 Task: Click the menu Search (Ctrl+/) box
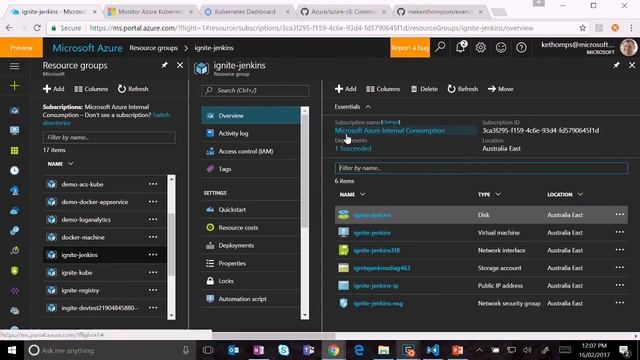255,91
